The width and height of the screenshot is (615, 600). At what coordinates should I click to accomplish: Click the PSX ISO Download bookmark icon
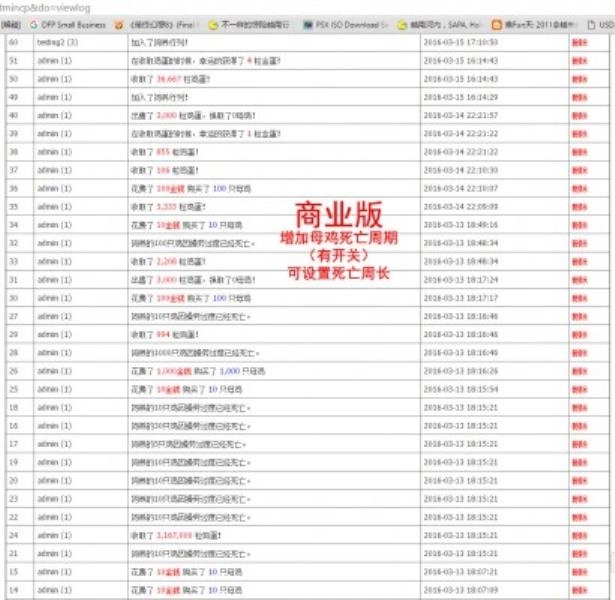308,25
